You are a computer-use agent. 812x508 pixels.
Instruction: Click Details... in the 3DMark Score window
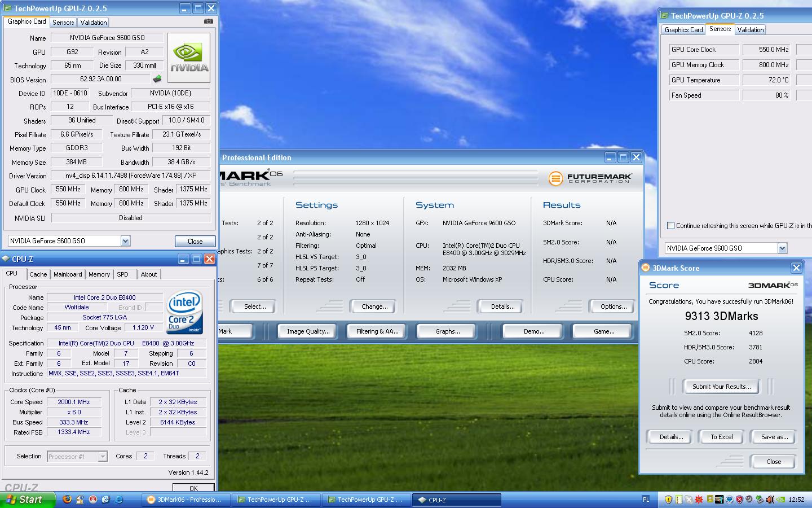[x=671, y=437]
